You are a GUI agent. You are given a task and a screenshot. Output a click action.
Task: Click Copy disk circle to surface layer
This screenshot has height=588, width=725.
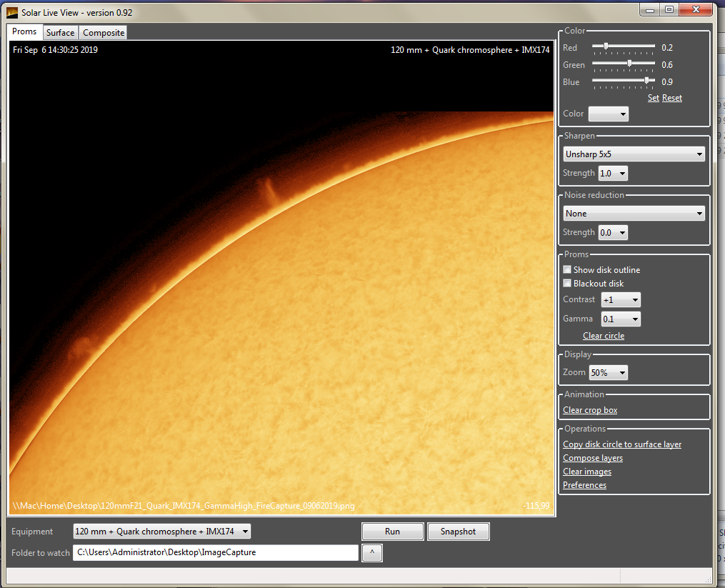click(x=622, y=444)
